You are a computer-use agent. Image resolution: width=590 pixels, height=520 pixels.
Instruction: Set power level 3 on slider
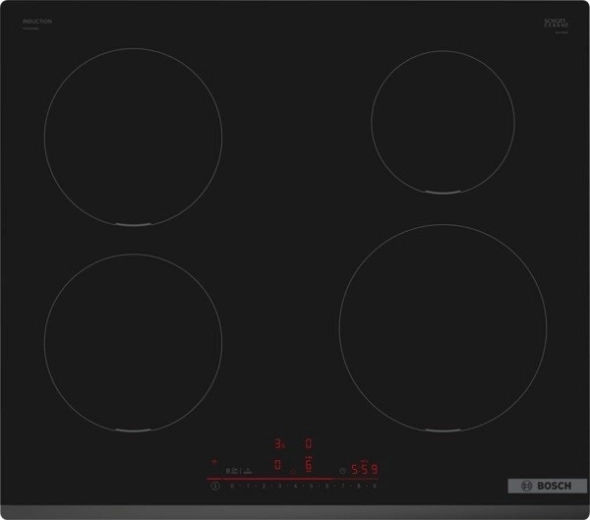(x=280, y=486)
